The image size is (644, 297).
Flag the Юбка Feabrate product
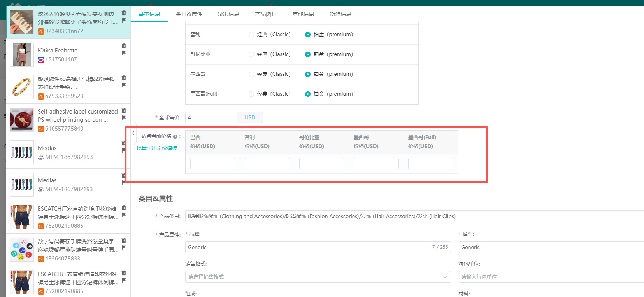pyautogui.click(x=124, y=53)
